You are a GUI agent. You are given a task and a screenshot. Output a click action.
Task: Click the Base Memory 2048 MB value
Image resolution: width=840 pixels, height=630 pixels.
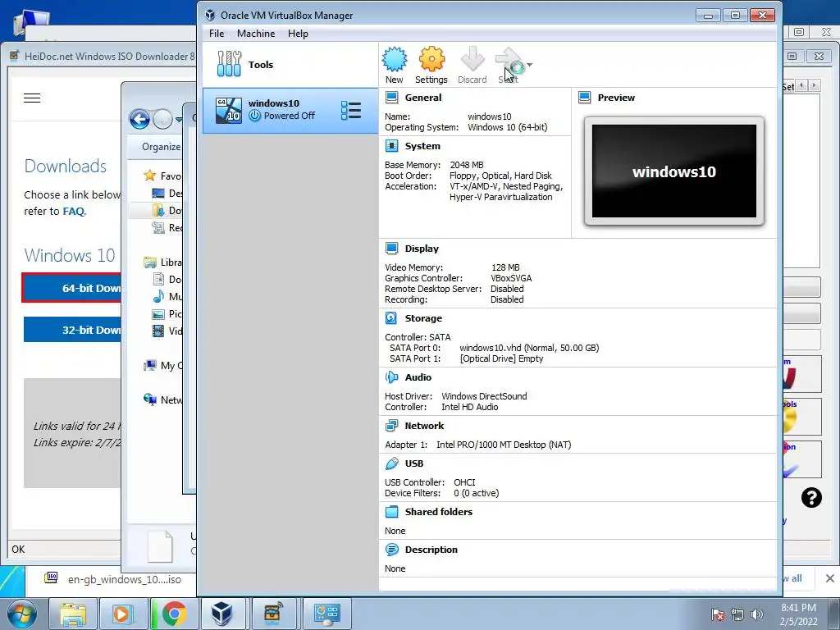pos(467,165)
